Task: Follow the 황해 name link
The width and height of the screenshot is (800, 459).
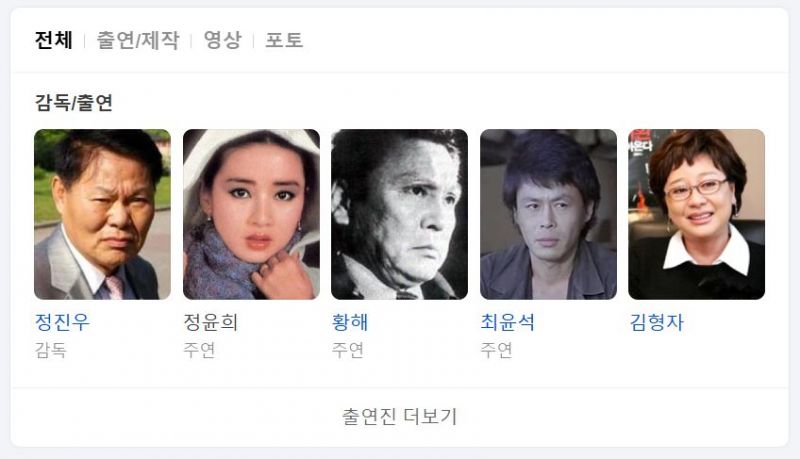Action: 349,322
